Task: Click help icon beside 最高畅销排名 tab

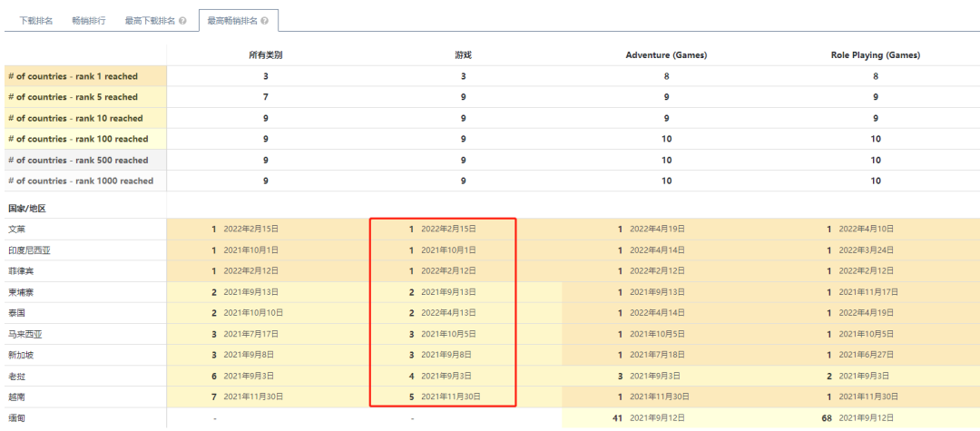Action: point(266,20)
